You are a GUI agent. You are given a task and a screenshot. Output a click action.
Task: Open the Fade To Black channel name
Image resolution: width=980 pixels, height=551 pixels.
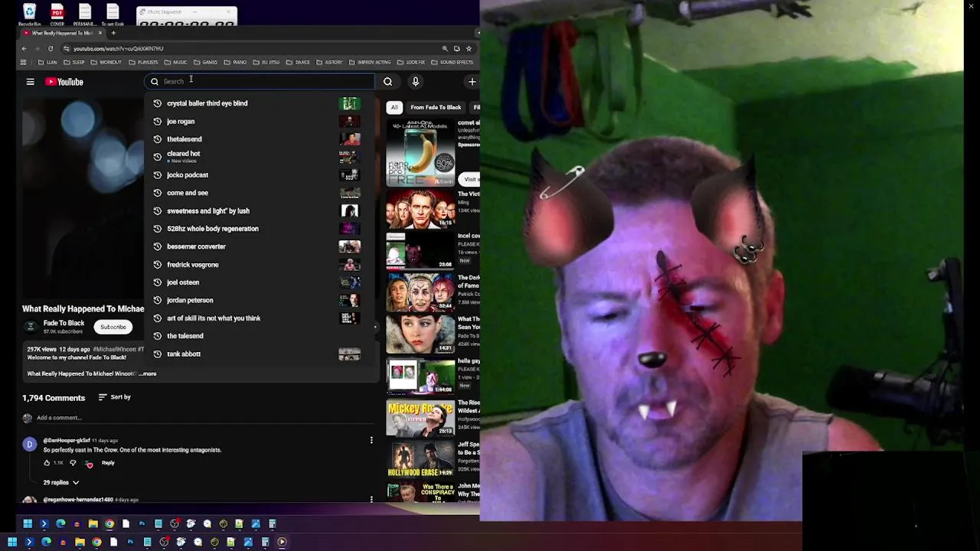(64, 323)
